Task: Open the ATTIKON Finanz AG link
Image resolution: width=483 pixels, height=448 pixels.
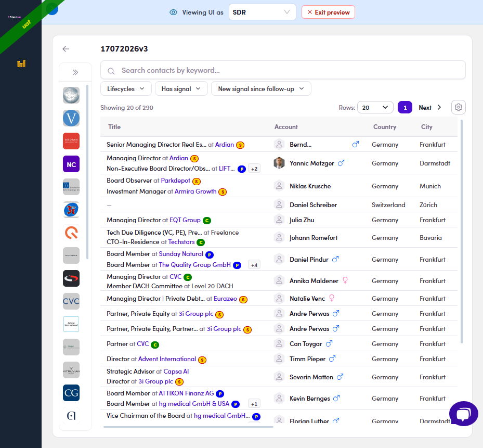Action: [186, 393]
